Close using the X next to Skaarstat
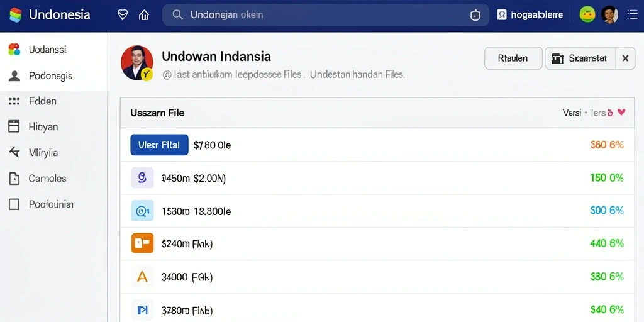The height and width of the screenshot is (322, 644). (x=626, y=58)
